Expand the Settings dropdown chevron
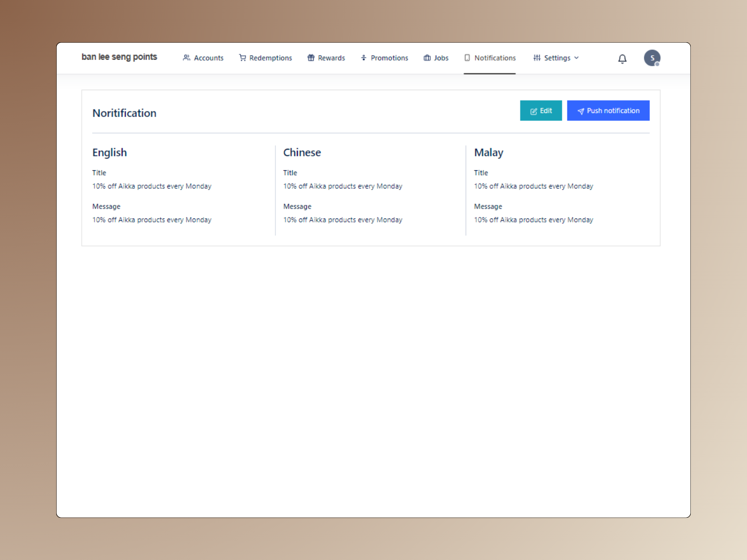 577,58
